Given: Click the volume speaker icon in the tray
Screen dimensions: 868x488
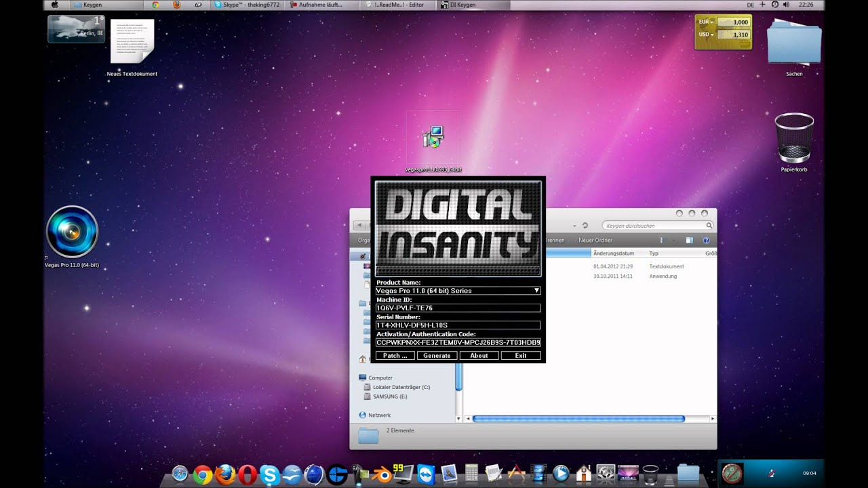Looking at the screenshot, I should tap(786, 5).
